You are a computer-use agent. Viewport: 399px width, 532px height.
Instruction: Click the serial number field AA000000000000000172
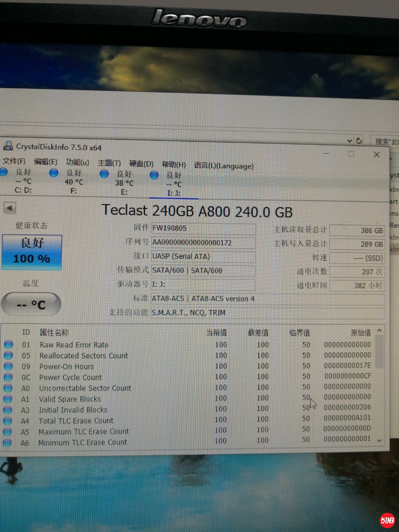point(204,243)
